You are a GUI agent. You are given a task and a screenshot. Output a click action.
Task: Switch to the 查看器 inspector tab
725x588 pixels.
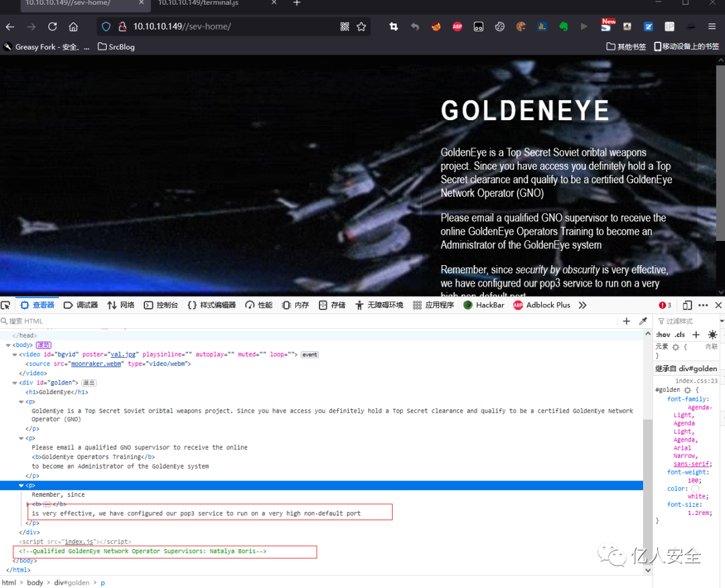38,305
